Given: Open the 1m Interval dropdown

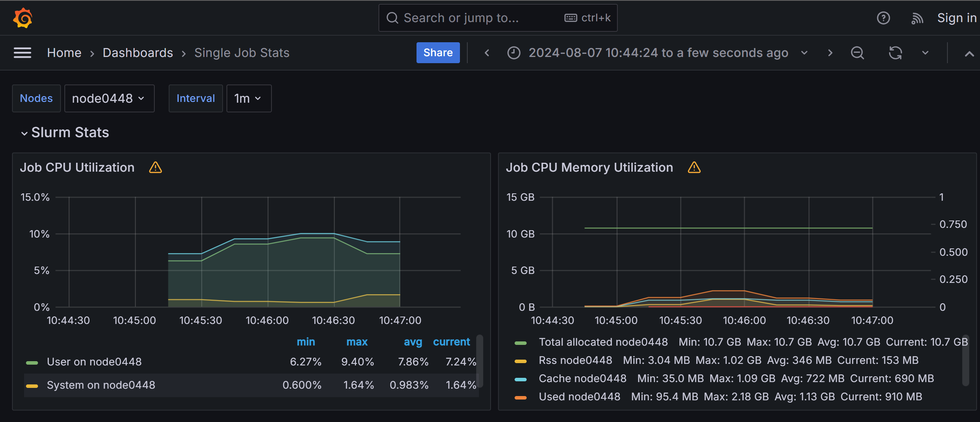Looking at the screenshot, I should (249, 98).
